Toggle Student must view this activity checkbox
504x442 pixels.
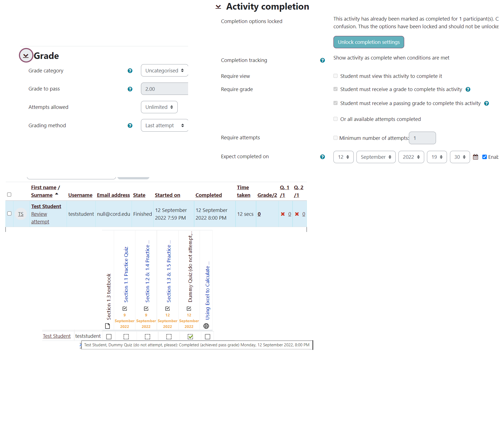click(335, 76)
